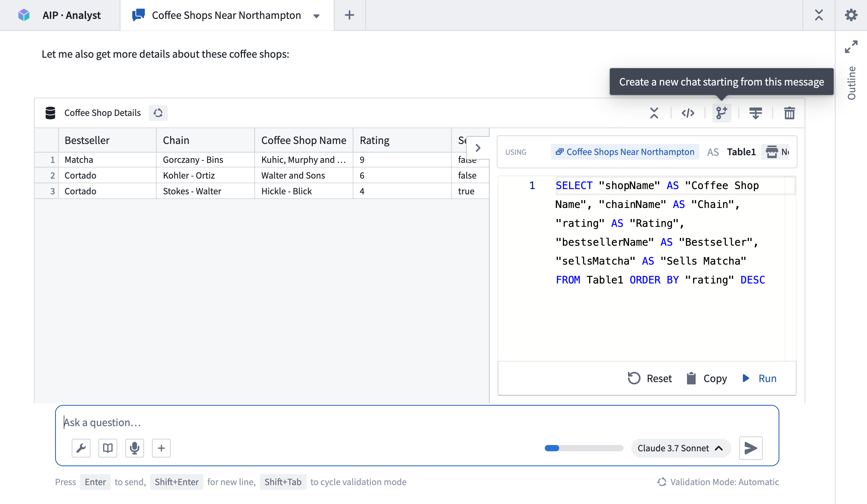This screenshot has width=867, height=504.
Task: Run the SQL query
Action: (760, 378)
